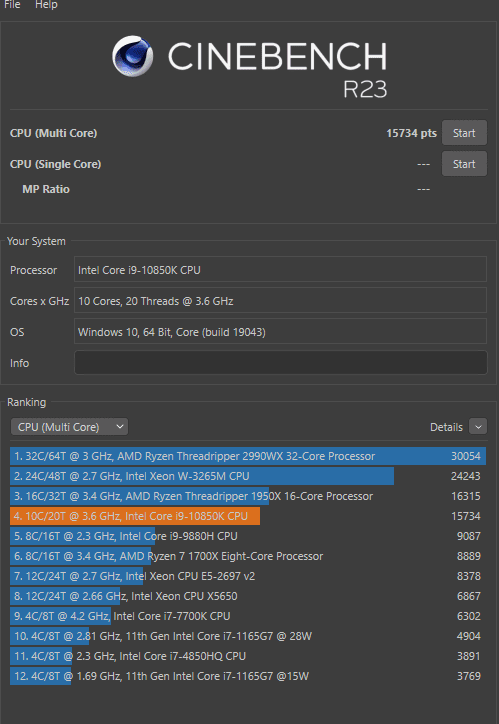Image resolution: width=499 pixels, height=724 pixels.
Task: Click the CPU (Multi Core) label
Action: click(54, 133)
